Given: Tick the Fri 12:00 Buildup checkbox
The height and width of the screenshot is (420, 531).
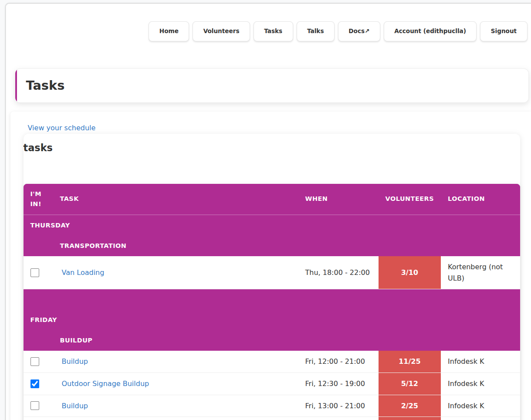Looking at the screenshot, I should pyautogui.click(x=35, y=362).
